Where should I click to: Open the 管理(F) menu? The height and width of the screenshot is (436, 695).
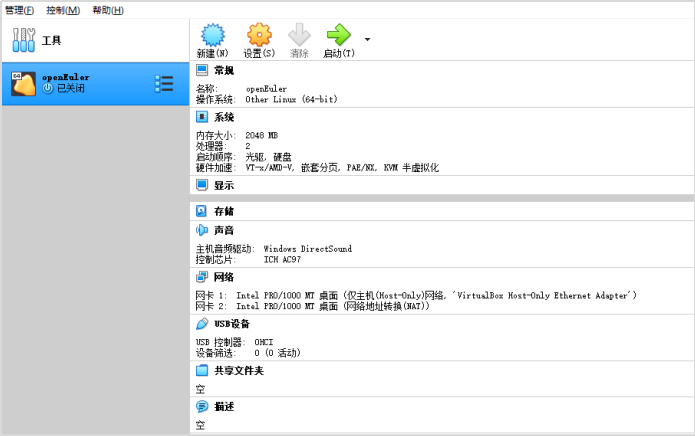pos(20,10)
